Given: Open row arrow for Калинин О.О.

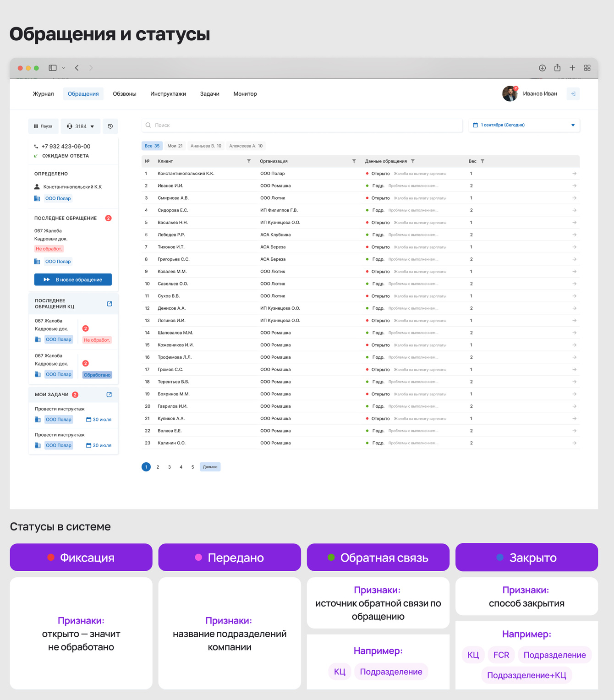Looking at the screenshot, I should pyautogui.click(x=574, y=443).
